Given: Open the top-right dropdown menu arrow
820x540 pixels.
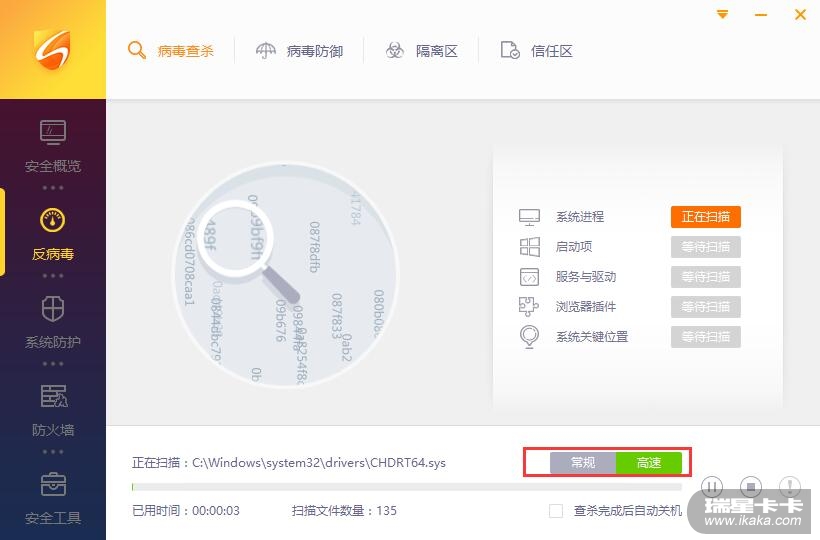Looking at the screenshot, I should pos(723,14).
